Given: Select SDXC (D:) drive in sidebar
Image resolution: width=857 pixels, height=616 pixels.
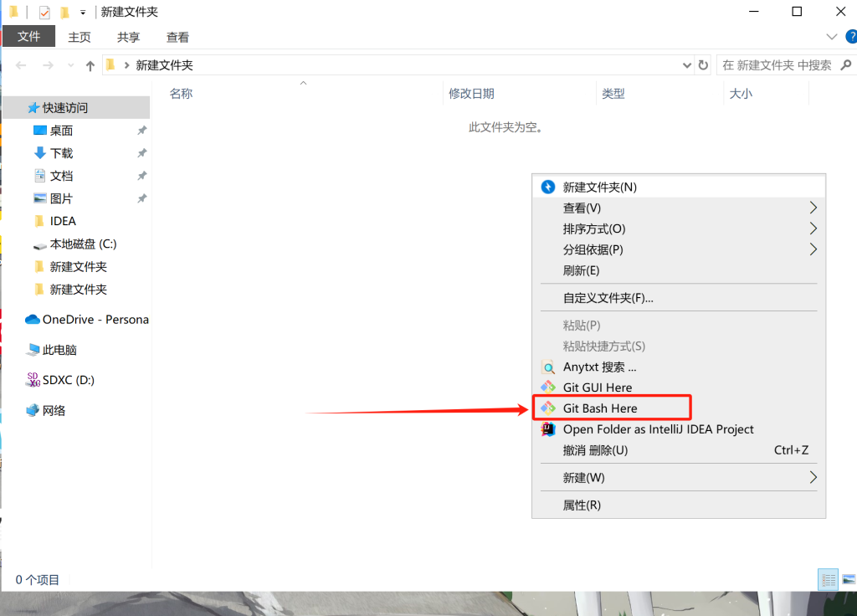Looking at the screenshot, I should pyautogui.click(x=67, y=380).
